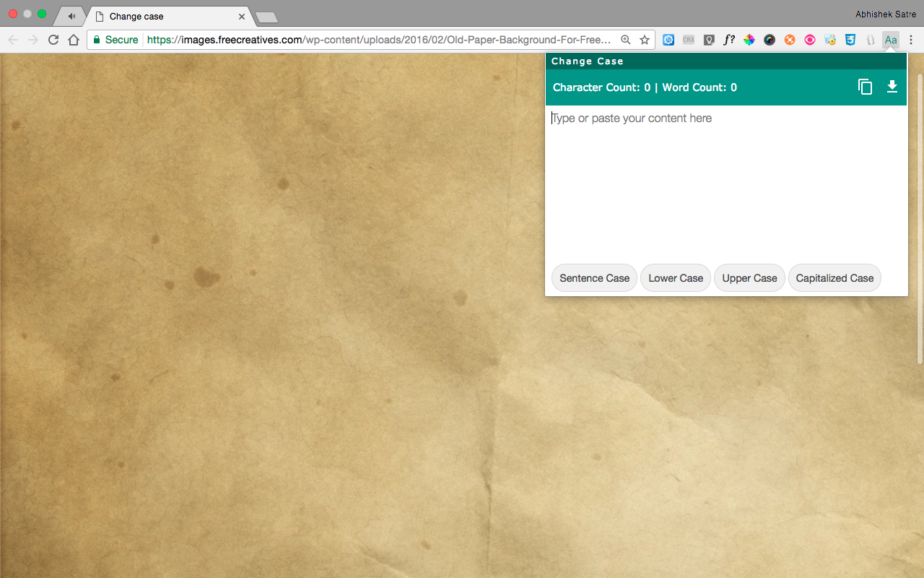
Task: Open the light bulb extension icon
Action: tap(709, 40)
